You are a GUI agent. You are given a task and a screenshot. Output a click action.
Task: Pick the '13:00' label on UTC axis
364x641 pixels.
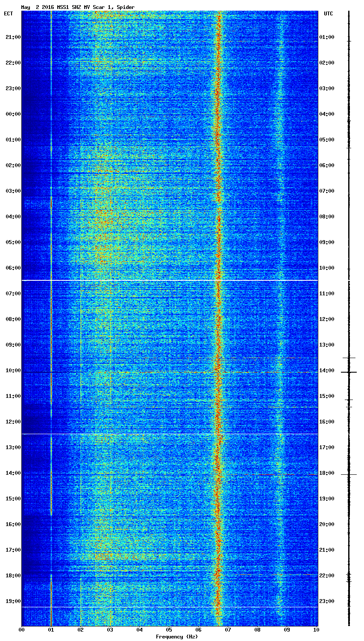point(327,345)
